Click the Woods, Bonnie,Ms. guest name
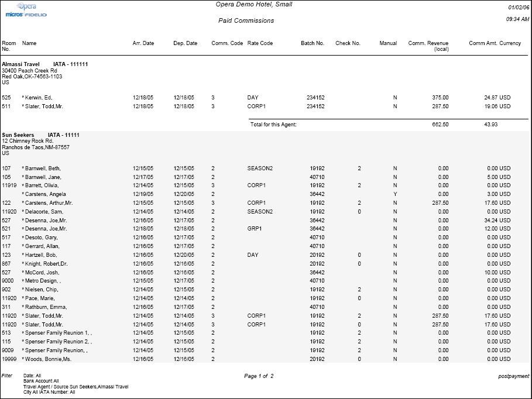 pyautogui.click(x=47, y=359)
